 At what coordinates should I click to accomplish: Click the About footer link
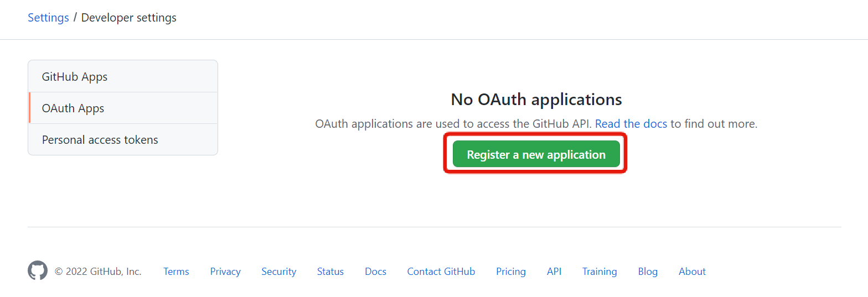(x=692, y=271)
